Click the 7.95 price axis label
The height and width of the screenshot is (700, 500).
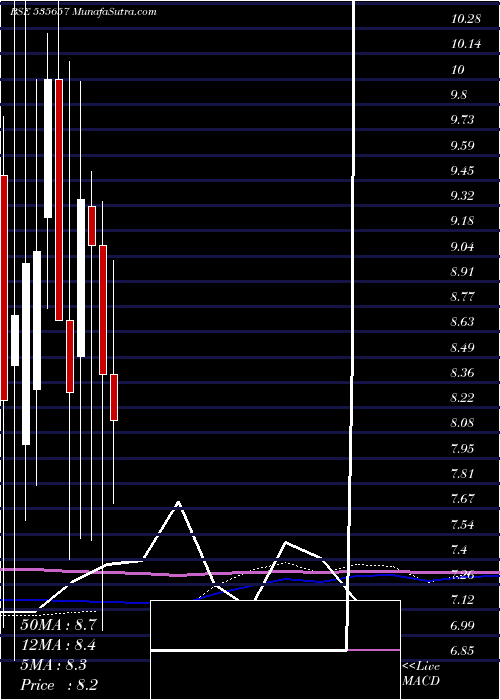[462, 448]
